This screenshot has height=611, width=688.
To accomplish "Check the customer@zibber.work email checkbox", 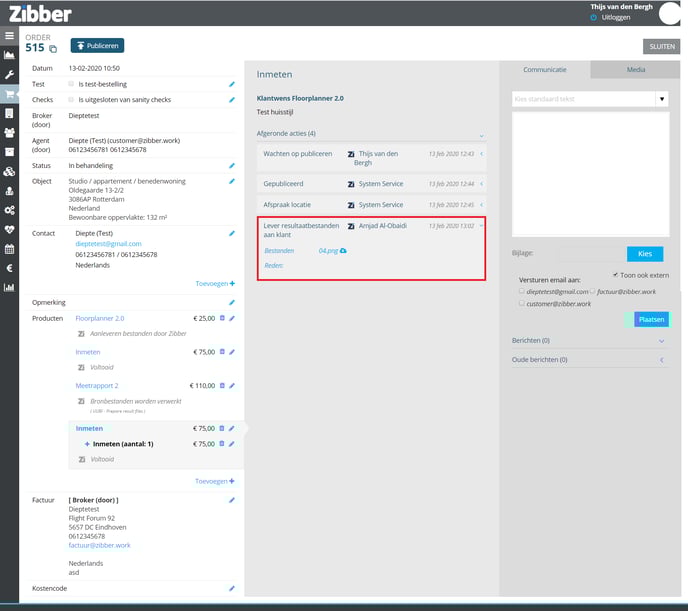I will click(522, 303).
